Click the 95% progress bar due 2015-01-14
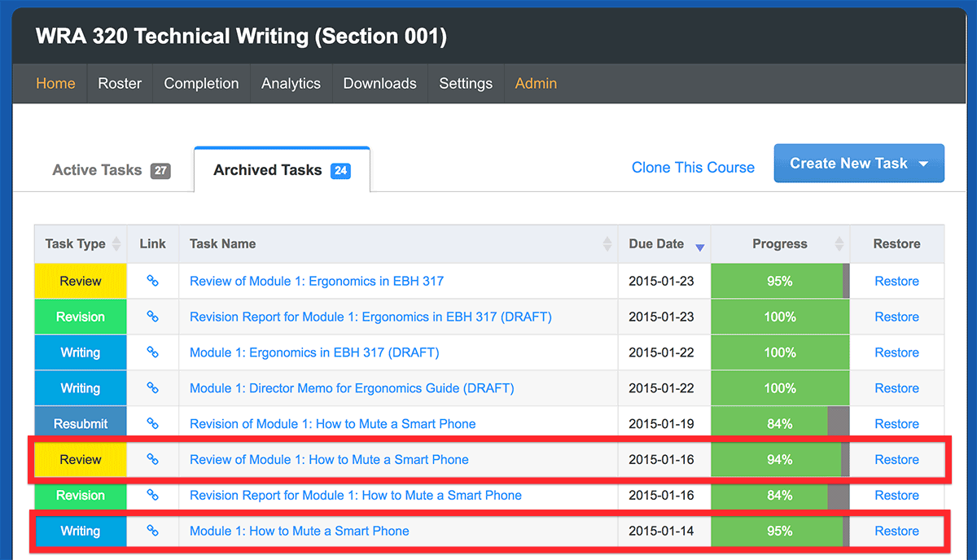 (x=780, y=532)
